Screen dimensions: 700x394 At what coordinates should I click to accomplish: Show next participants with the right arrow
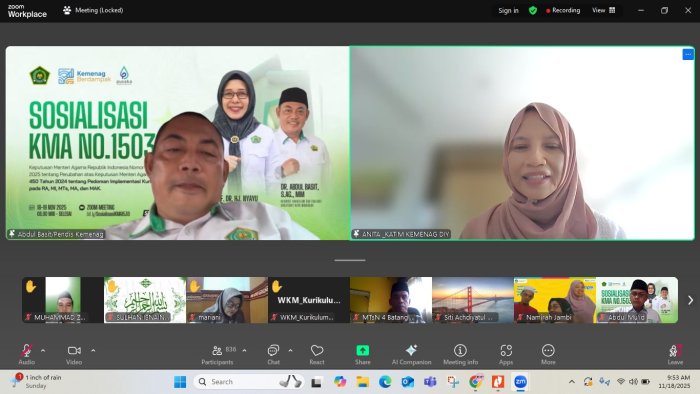690,300
